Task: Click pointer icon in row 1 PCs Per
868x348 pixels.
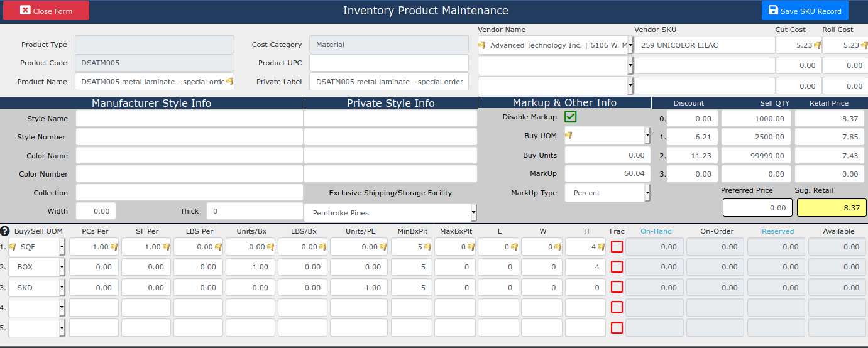Action: pyautogui.click(x=114, y=247)
